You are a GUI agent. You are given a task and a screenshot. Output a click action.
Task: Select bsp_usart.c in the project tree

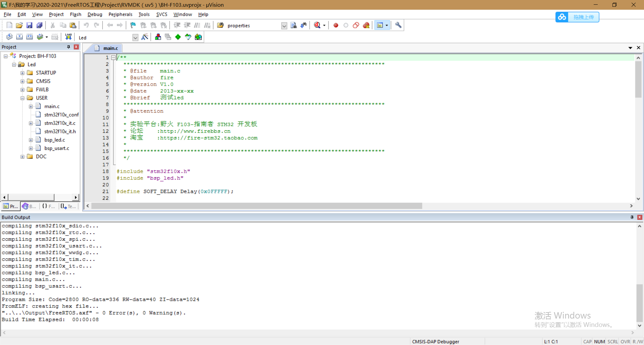click(57, 148)
